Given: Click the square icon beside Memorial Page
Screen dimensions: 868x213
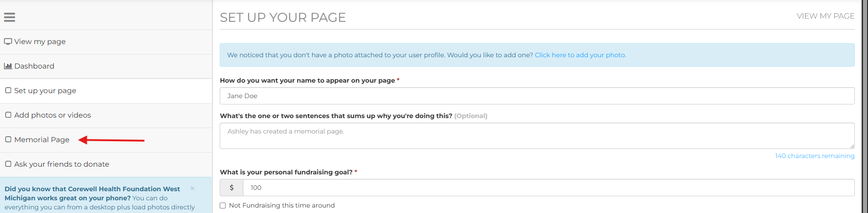Looking at the screenshot, I should click(x=8, y=139).
